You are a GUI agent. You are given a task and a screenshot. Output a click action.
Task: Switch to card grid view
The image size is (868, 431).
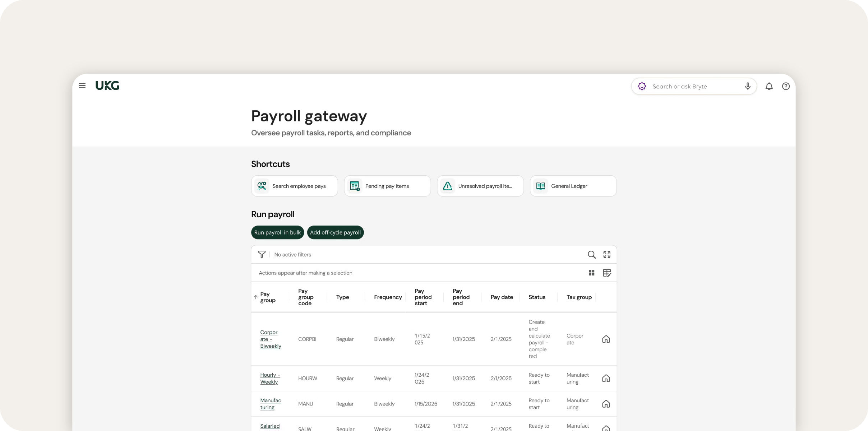[591, 273]
